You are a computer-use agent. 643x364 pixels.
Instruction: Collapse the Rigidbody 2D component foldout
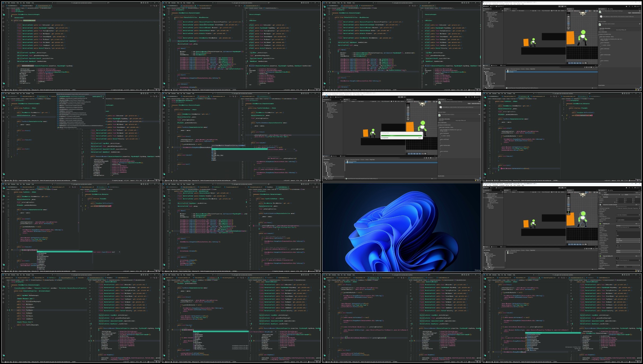[599, 224]
